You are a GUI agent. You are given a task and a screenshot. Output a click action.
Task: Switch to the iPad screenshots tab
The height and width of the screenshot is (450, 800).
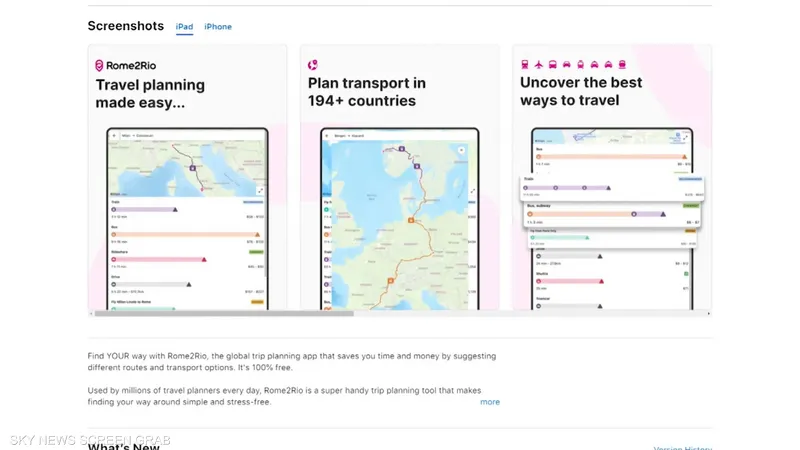pyautogui.click(x=184, y=27)
